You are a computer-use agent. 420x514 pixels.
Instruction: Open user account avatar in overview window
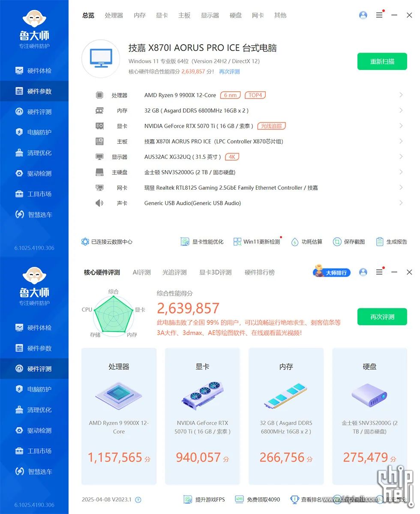[363, 15]
